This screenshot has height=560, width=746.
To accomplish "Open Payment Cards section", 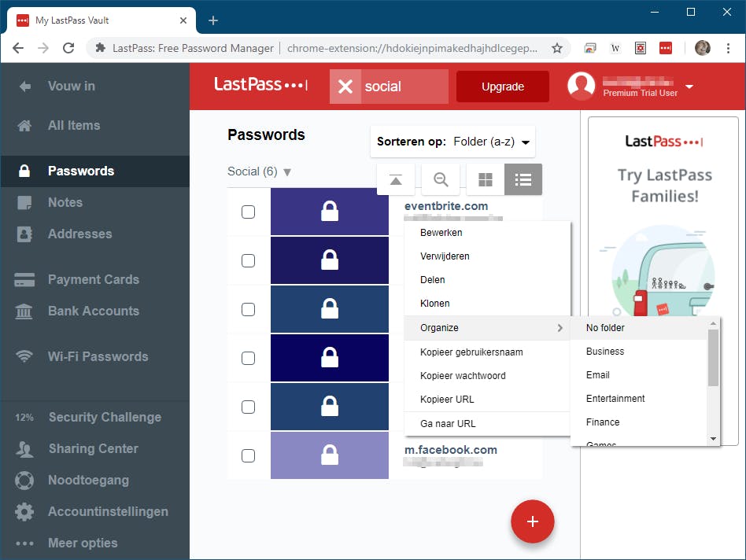I will [93, 279].
